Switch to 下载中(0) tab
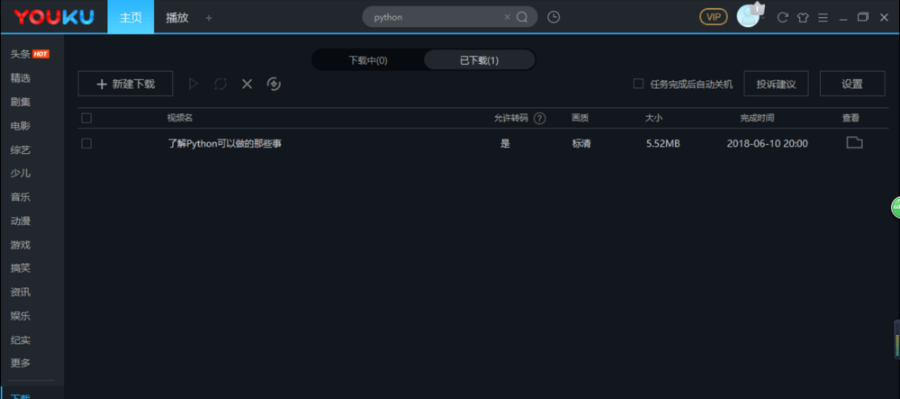 pyautogui.click(x=368, y=60)
